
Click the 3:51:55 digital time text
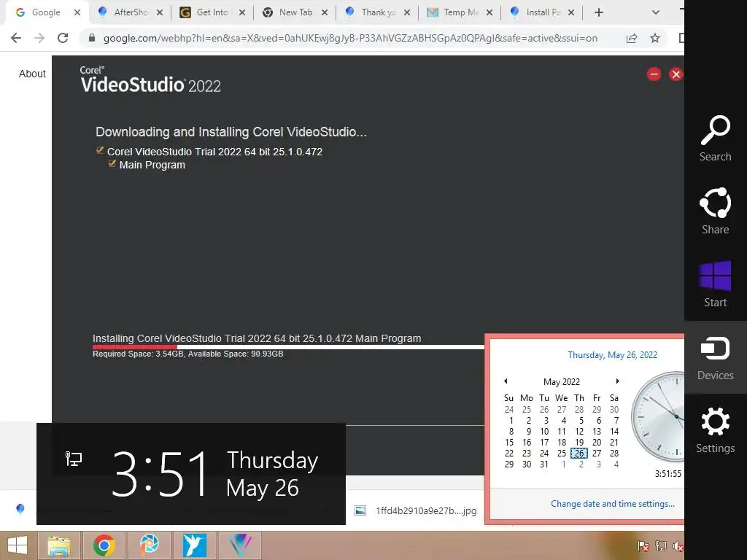pyautogui.click(x=668, y=474)
